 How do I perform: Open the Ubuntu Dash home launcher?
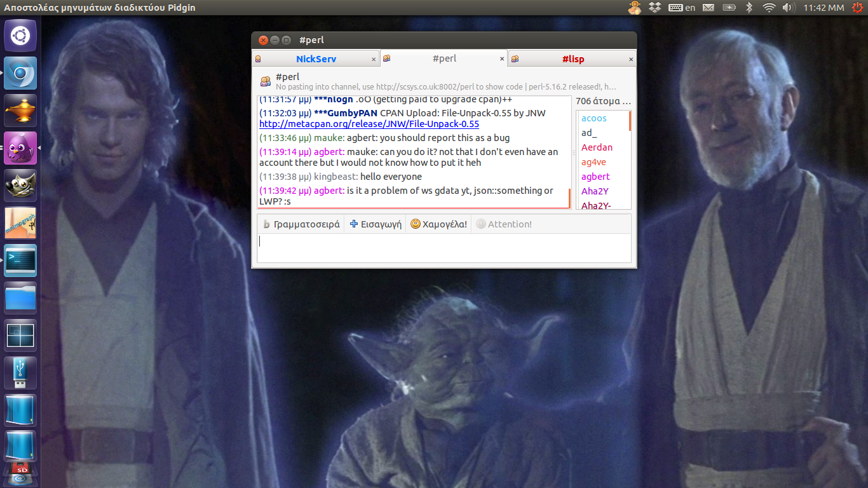tap(20, 36)
